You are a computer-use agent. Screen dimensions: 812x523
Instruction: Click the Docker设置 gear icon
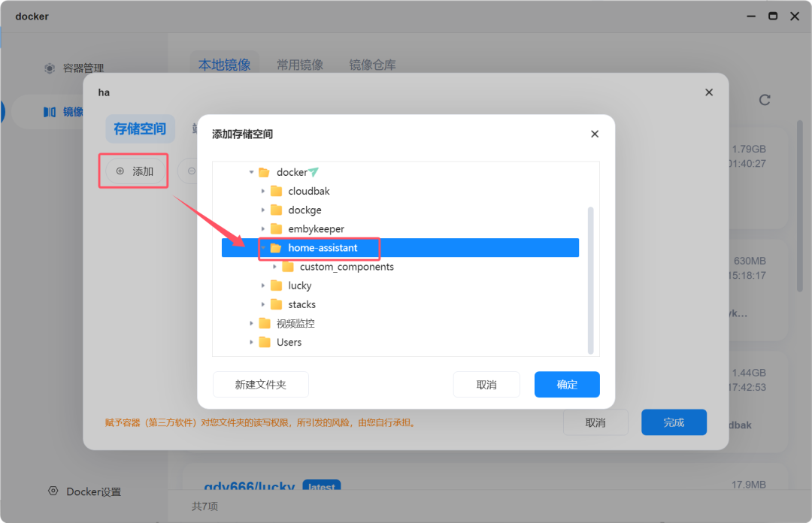[x=53, y=491]
